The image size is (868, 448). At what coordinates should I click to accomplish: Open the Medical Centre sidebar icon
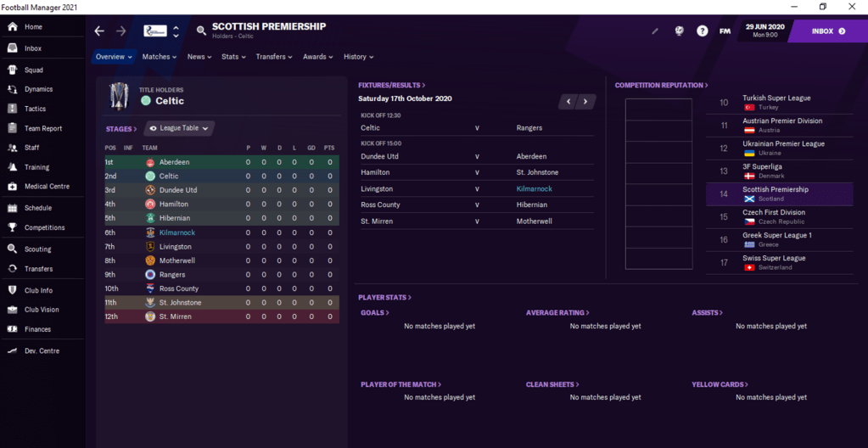tap(12, 187)
